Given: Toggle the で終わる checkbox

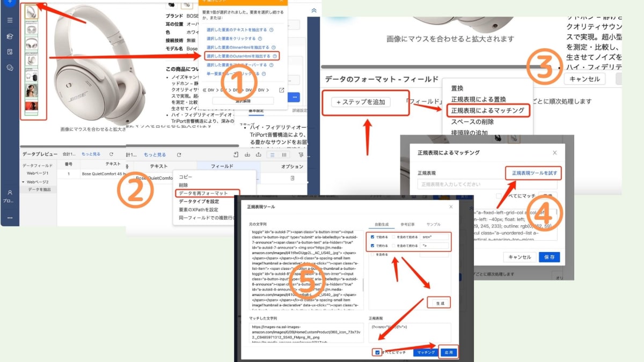Looking at the screenshot, I should (x=372, y=246).
